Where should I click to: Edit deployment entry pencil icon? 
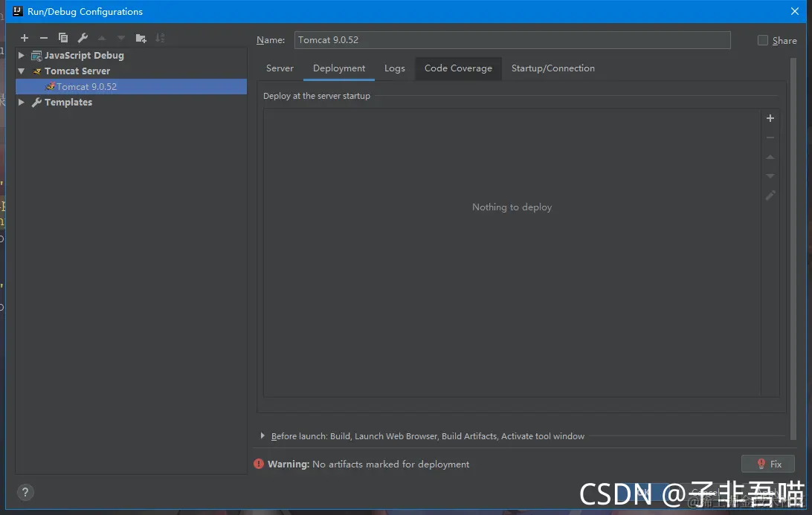[x=770, y=195]
